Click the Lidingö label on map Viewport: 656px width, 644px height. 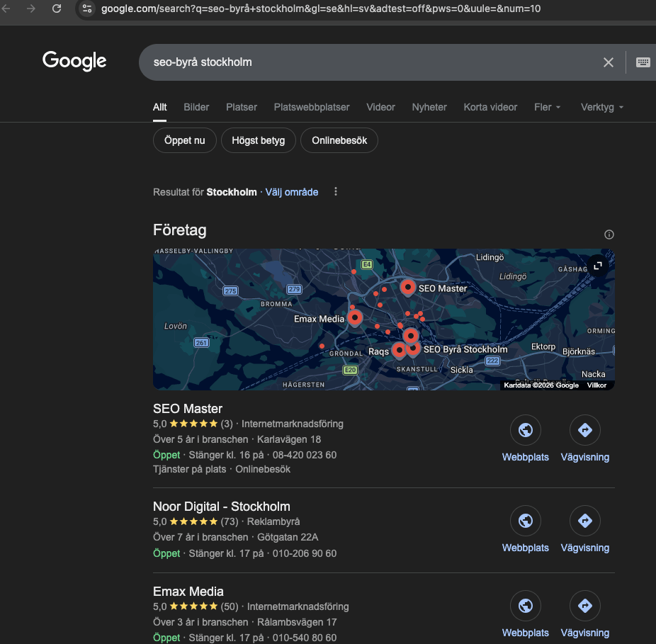click(490, 257)
